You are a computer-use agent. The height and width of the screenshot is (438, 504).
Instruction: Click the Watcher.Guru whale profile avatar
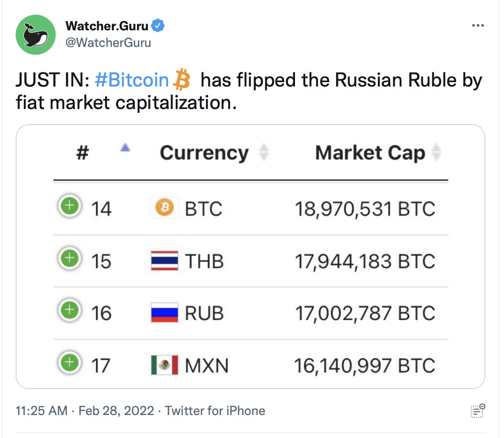tap(36, 35)
